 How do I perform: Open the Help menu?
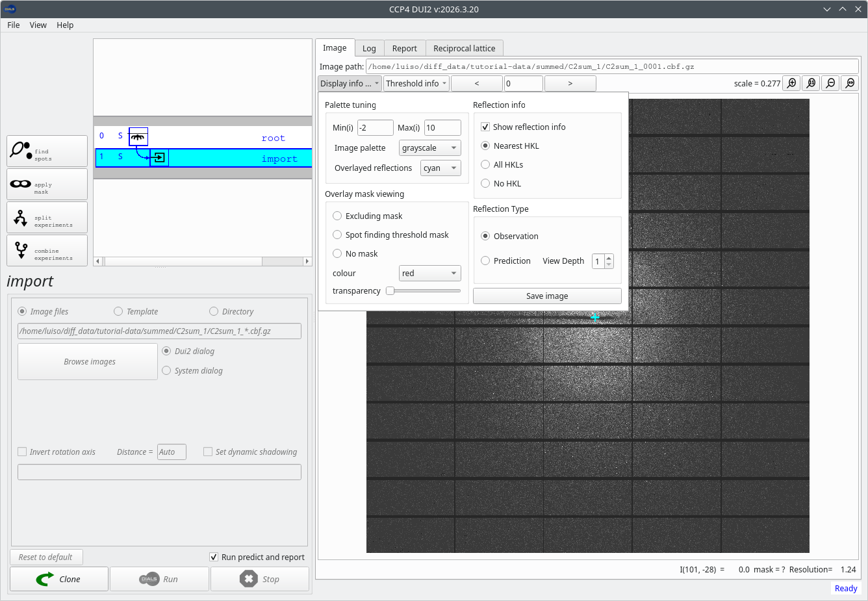pyautogui.click(x=65, y=25)
